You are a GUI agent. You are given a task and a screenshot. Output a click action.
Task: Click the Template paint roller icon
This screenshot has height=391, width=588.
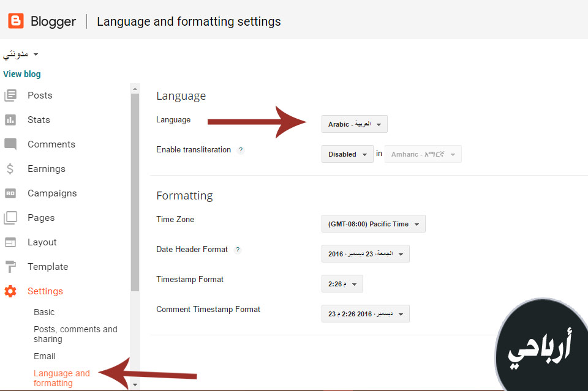pos(10,267)
